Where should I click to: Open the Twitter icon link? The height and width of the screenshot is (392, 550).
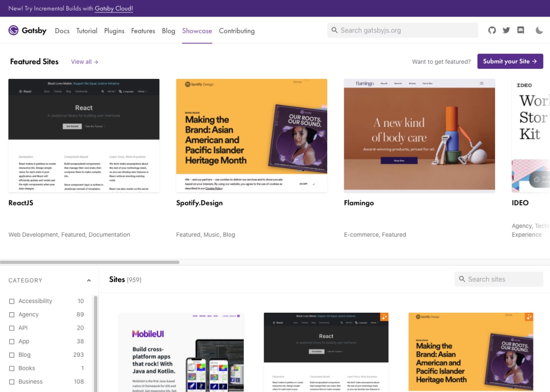pyautogui.click(x=506, y=30)
